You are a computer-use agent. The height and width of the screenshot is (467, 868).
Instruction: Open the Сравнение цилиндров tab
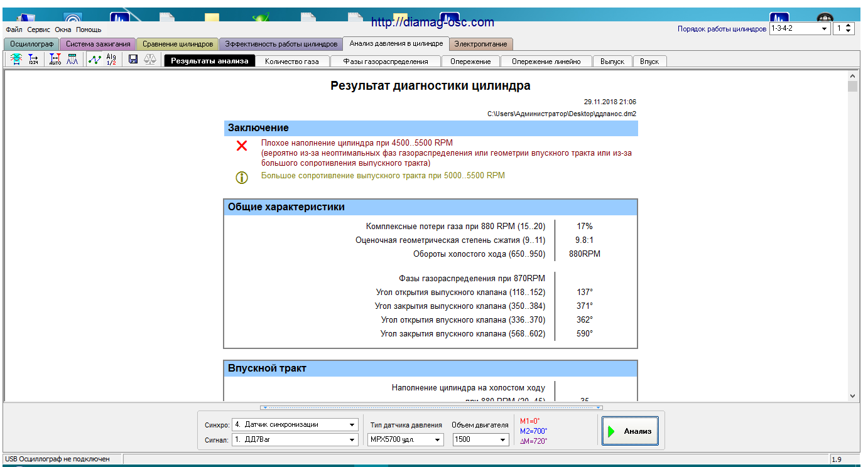[178, 44]
